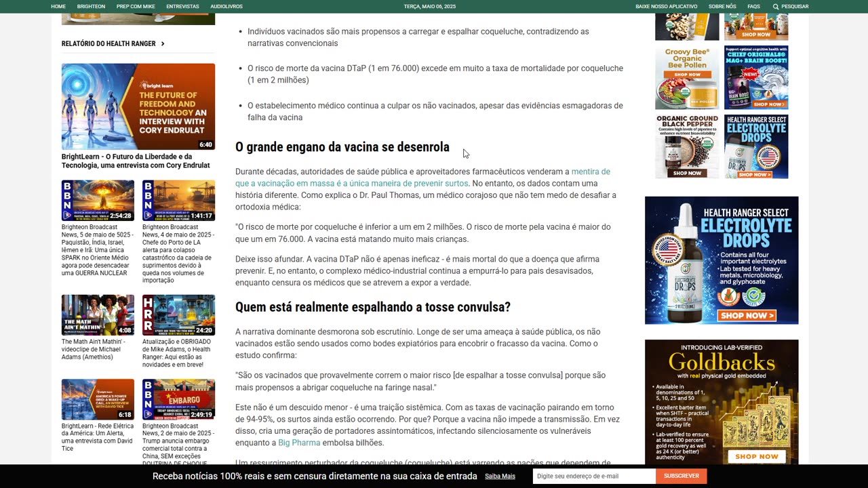Click BAIXE NOSSO APLICATIVO link
868x488 pixels.
point(666,6)
